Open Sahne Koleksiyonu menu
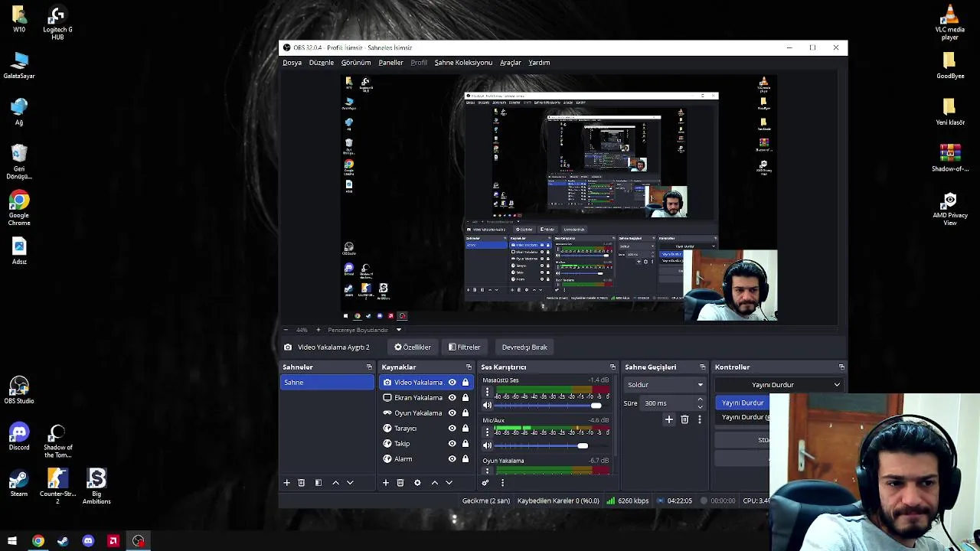The width and height of the screenshot is (980, 551). 463,63
